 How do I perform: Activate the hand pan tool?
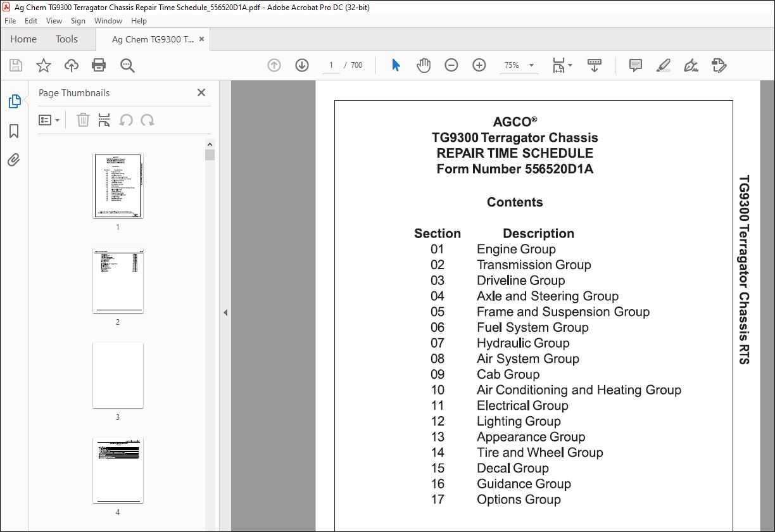click(424, 65)
